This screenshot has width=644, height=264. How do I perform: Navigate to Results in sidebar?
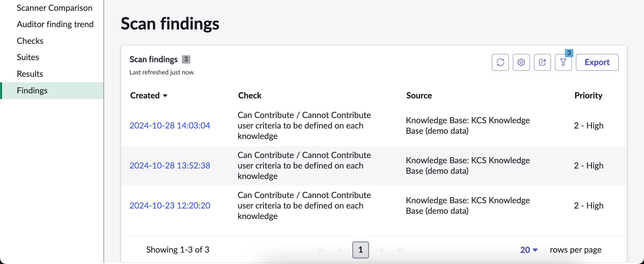pyautogui.click(x=30, y=74)
